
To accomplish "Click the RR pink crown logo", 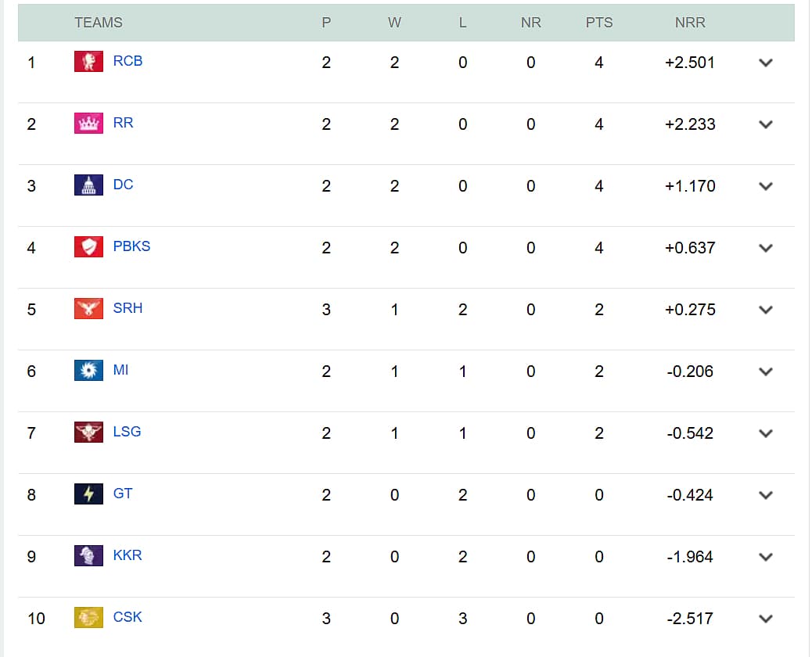I will (x=88, y=124).
